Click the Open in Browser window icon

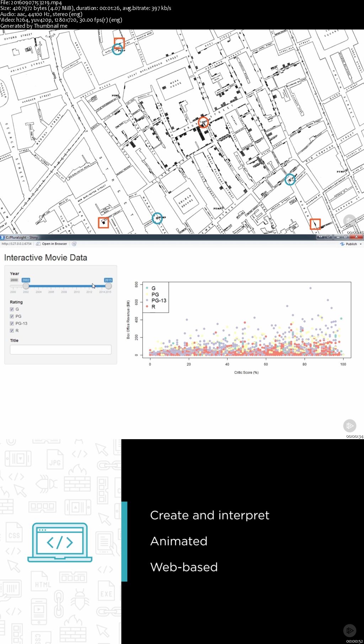point(38,244)
